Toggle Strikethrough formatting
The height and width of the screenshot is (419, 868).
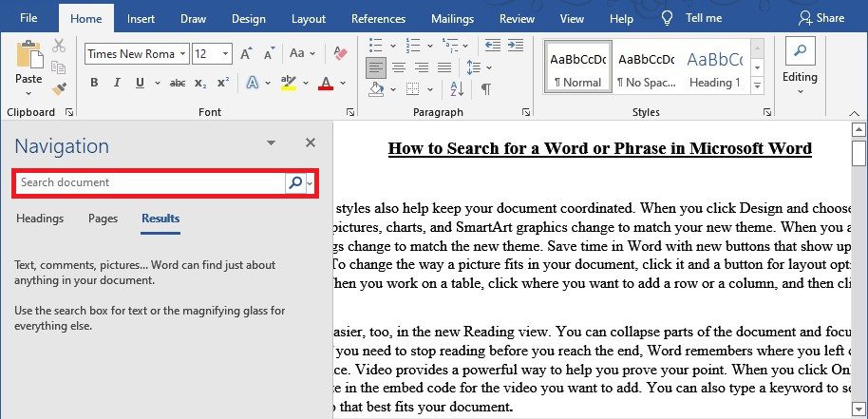pos(178,83)
